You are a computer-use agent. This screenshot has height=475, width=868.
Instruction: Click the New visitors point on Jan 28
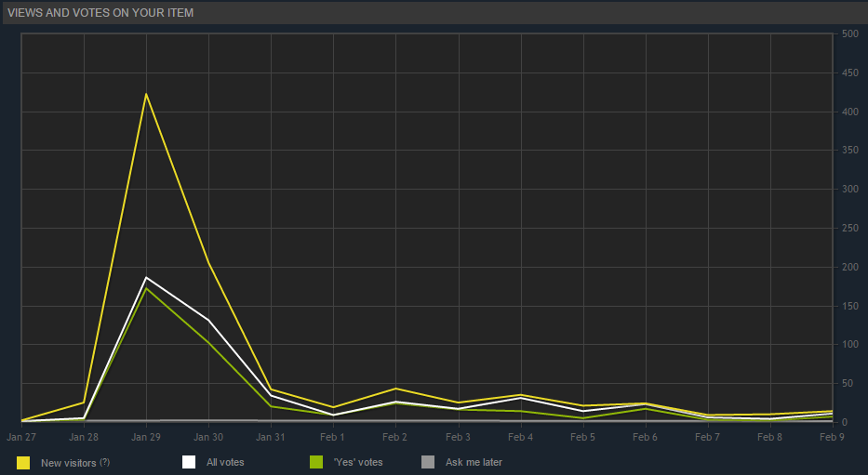pyautogui.click(x=84, y=402)
